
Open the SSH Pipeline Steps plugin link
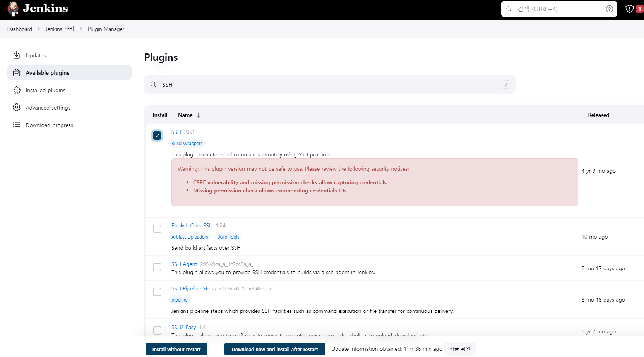(194, 288)
